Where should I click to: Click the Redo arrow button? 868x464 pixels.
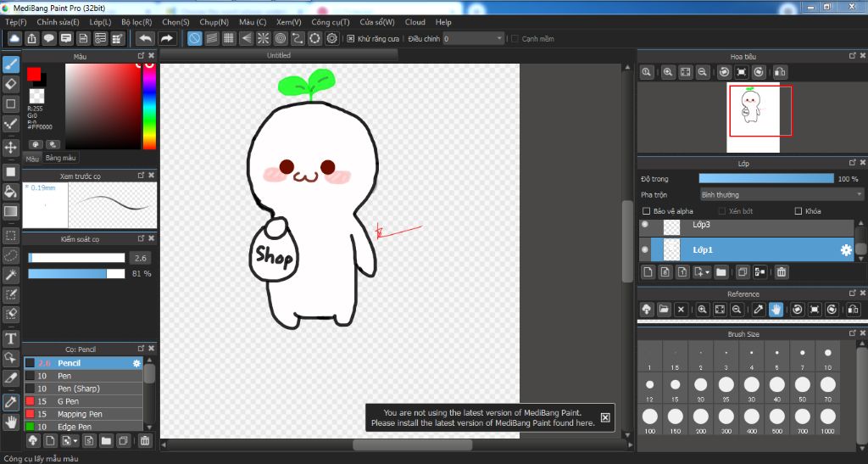[167, 38]
